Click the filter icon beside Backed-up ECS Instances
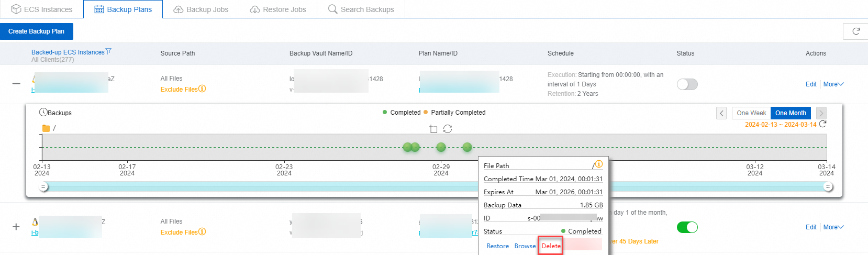This screenshot has width=868, height=255. [108, 51]
